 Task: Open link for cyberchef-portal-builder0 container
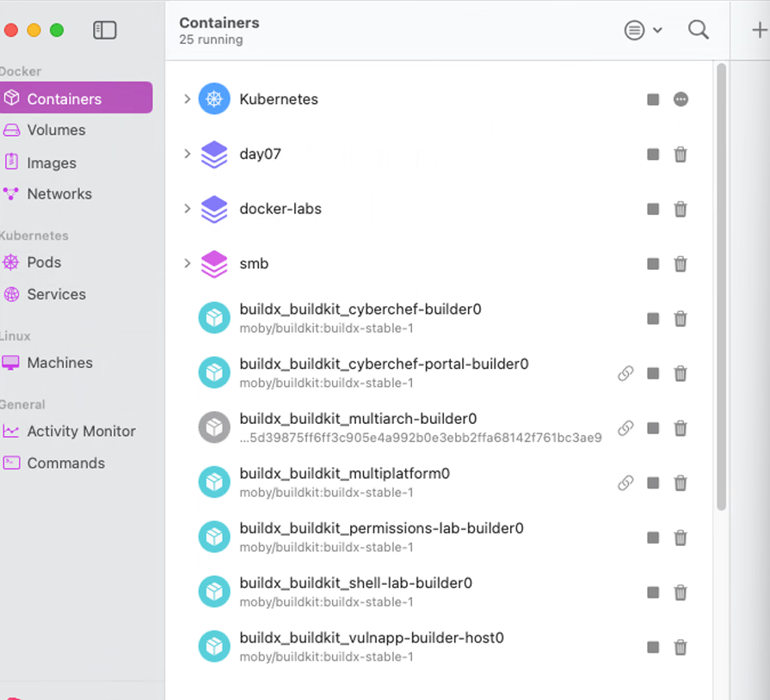coord(625,373)
